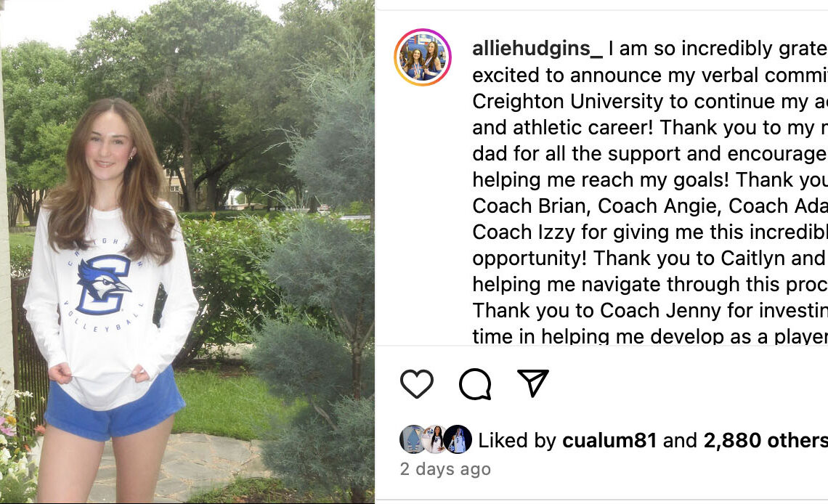Click the caption line thanking Coach Jenny
Screen dimensions: 828x504
pos(650,310)
